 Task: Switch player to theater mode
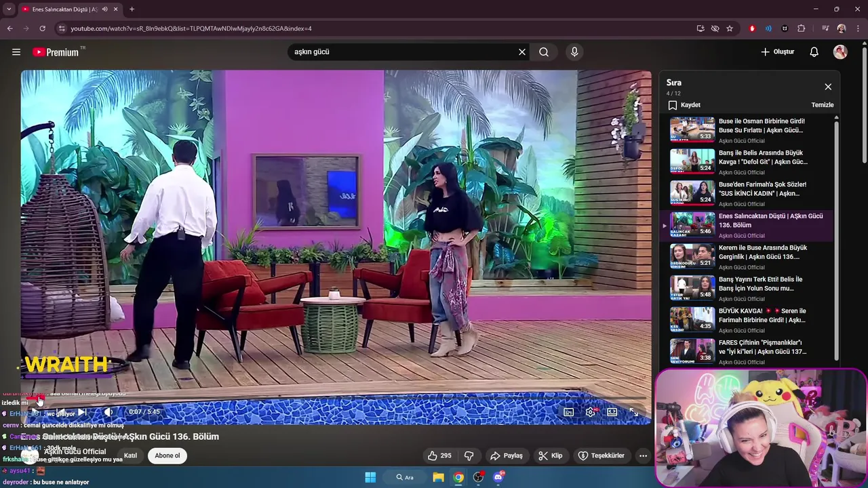point(612,412)
